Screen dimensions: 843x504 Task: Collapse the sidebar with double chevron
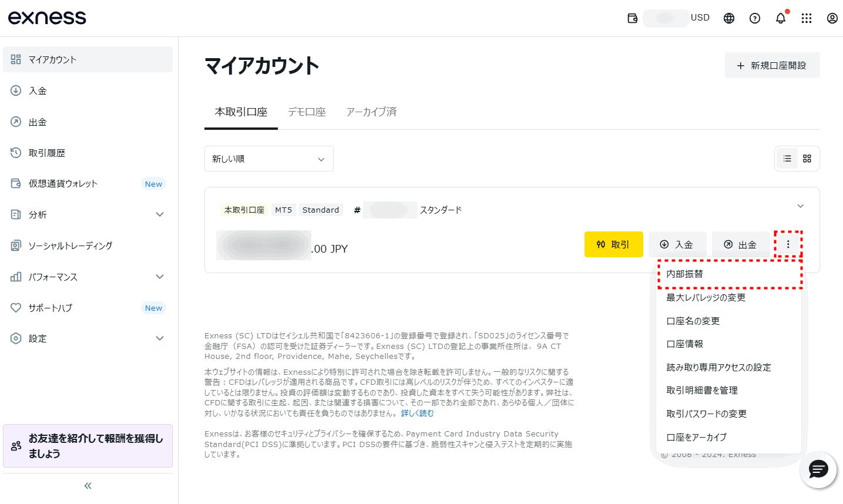pyautogui.click(x=88, y=486)
